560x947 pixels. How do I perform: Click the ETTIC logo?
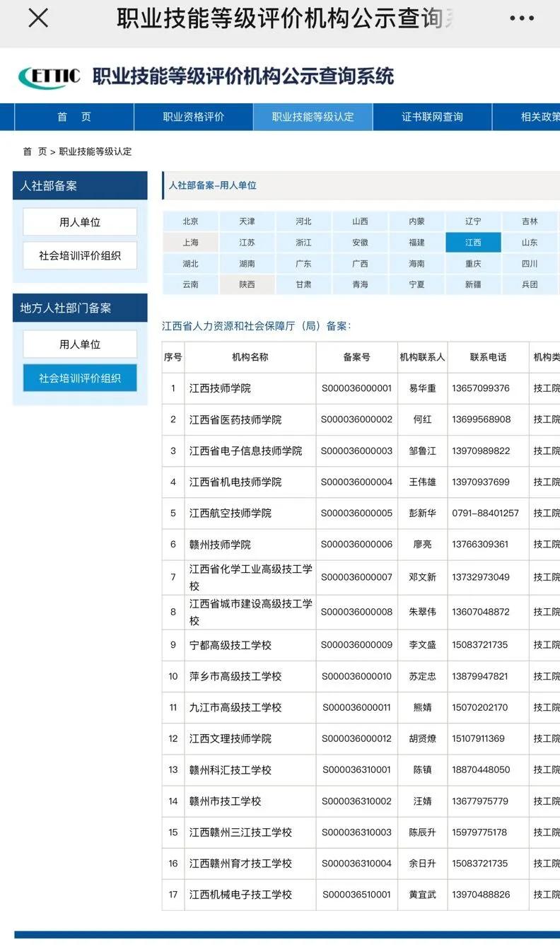pos(49,76)
